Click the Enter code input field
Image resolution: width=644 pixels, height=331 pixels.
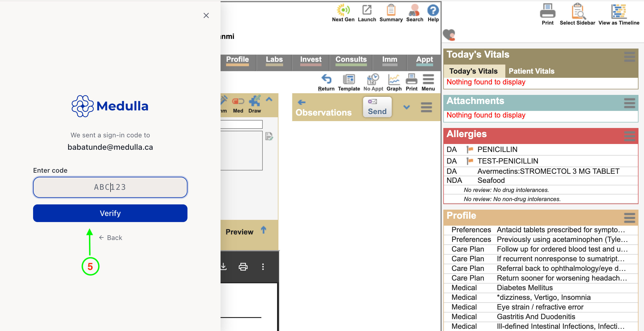click(x=110, y=187)
